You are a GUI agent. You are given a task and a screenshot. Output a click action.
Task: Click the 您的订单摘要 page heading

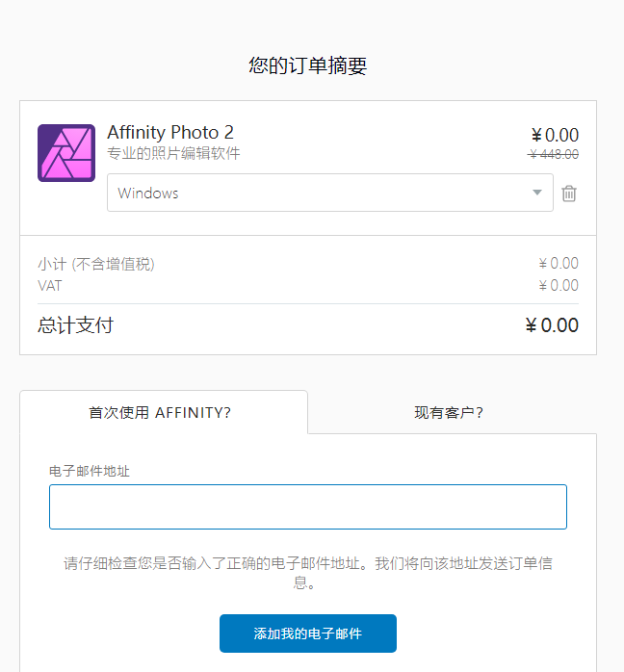(x=308, y=66)
